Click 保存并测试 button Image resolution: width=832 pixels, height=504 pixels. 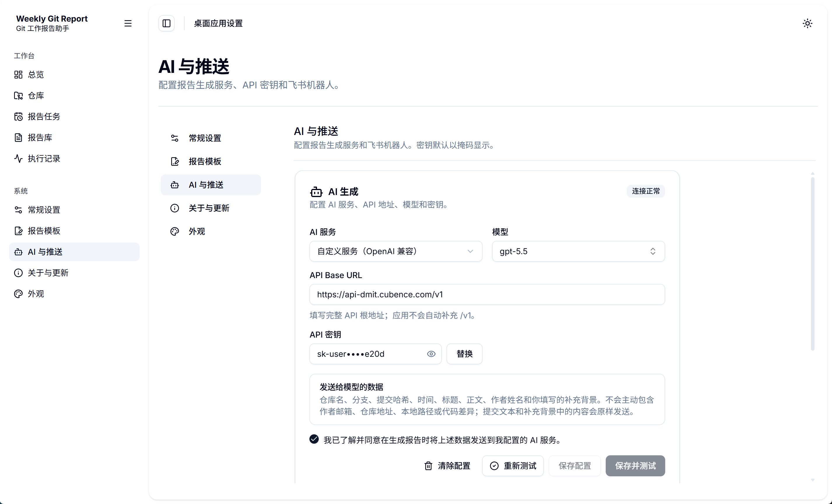(635, 466)
